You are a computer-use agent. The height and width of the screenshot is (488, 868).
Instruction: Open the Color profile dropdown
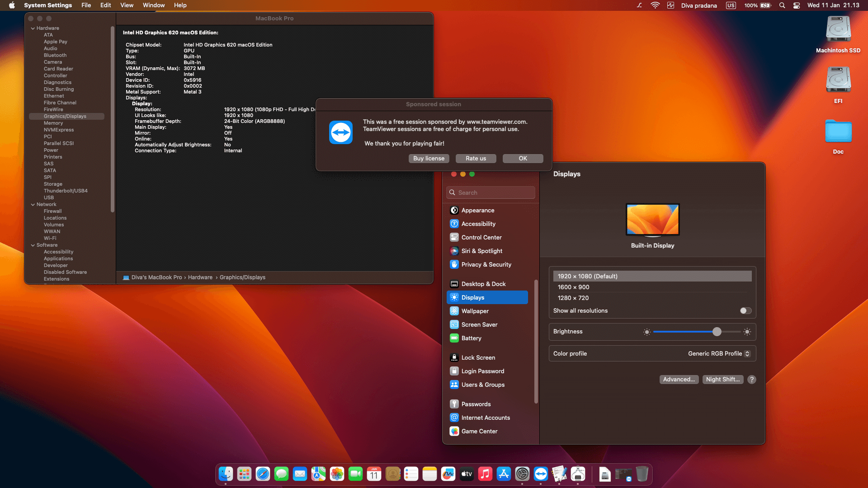point(719,353)
